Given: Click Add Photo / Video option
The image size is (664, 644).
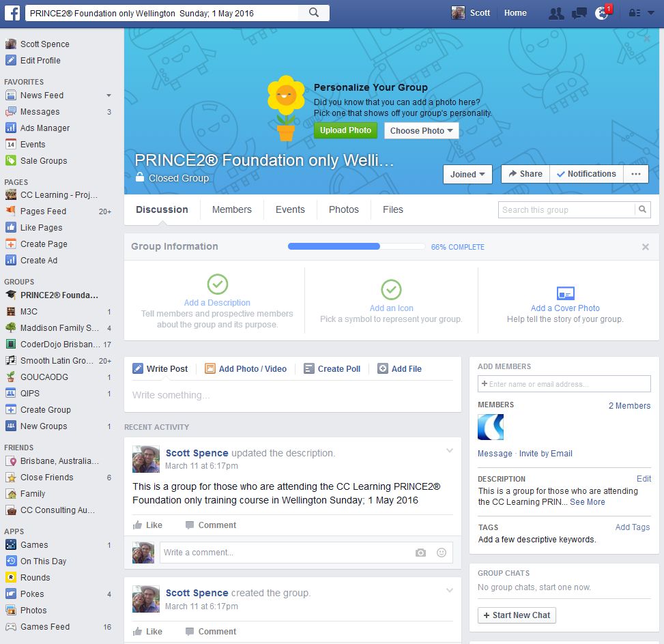Looking at the screenshot, I should (246, 369).
